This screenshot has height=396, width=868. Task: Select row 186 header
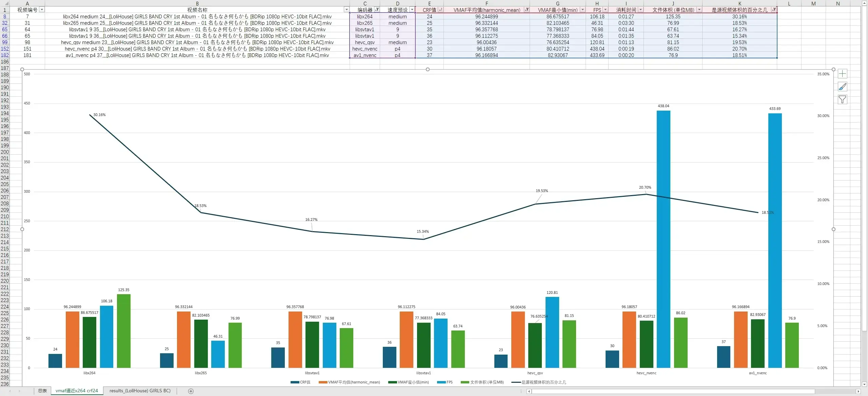point(5,61)
